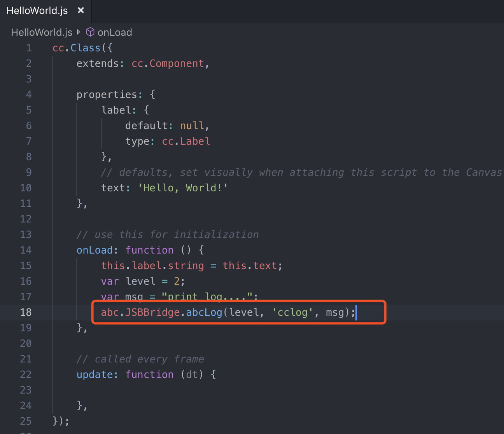Click 'extends' keyword on line 2

click(98, 63)
